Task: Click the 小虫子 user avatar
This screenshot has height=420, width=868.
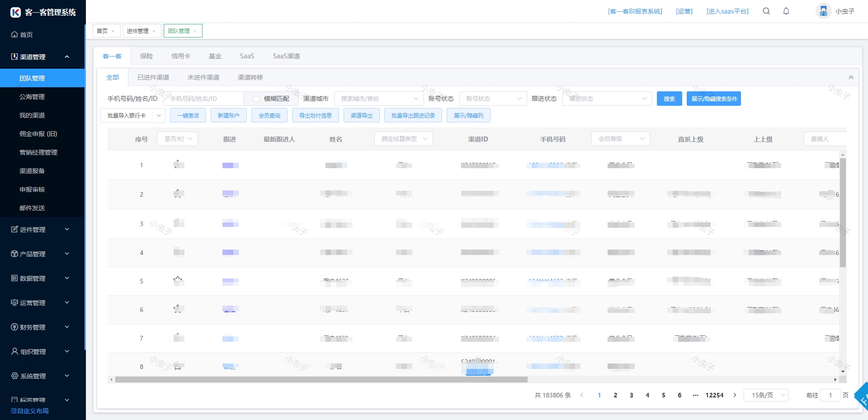Action: click(824, 11)
